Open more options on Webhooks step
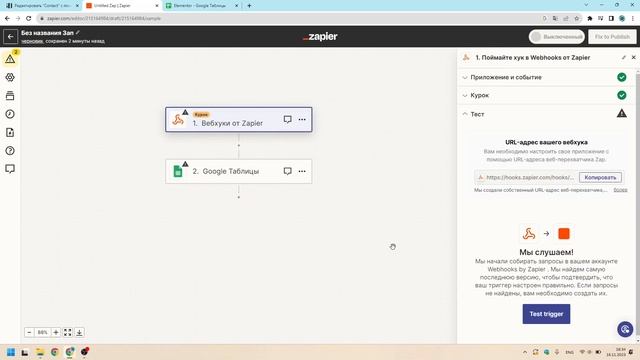640x360 pixels. (x=302, y=120)
